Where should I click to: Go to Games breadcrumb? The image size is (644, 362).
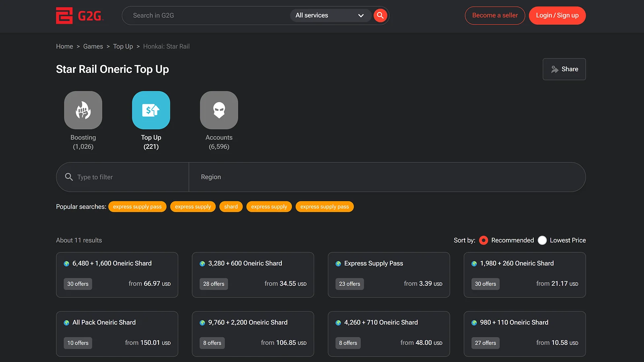pyautogui.click(x=93, y=46)
